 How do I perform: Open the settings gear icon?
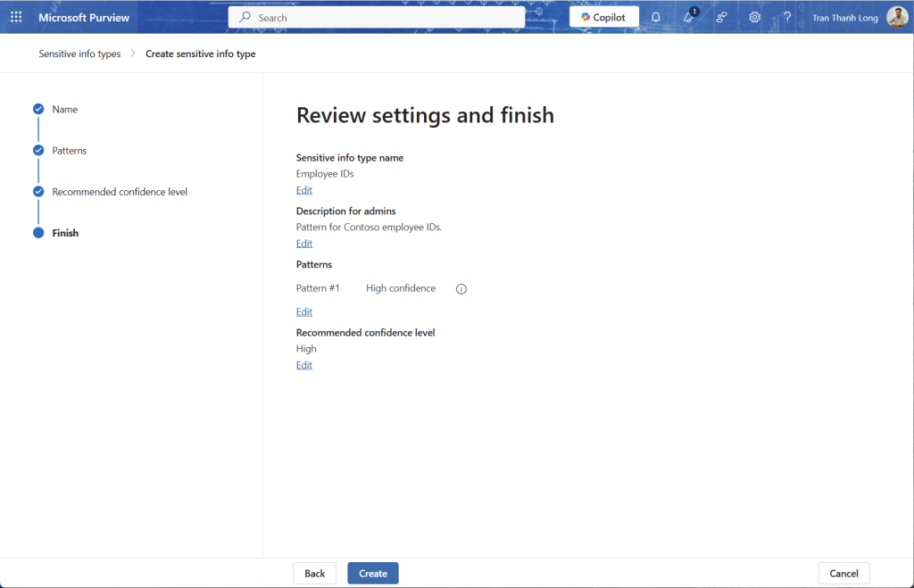point(754,17)
